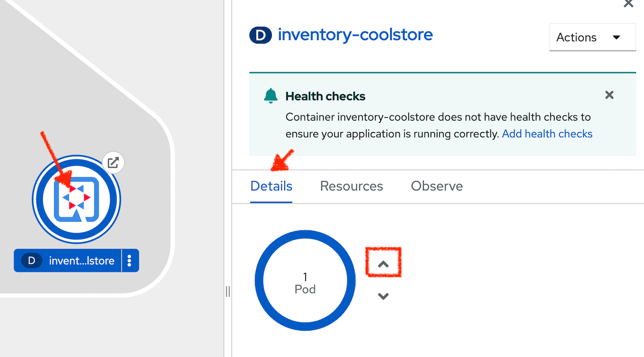Open the Actions dropdown
The width and height of the screenshot is (644, 357).
(x=592, y=37)
